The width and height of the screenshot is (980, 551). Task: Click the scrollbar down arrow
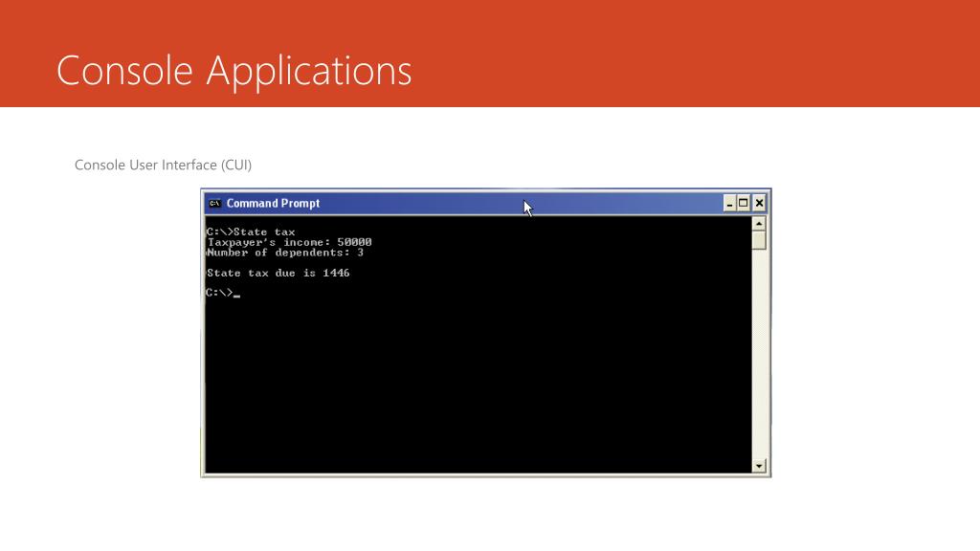[x=759, y=466]
